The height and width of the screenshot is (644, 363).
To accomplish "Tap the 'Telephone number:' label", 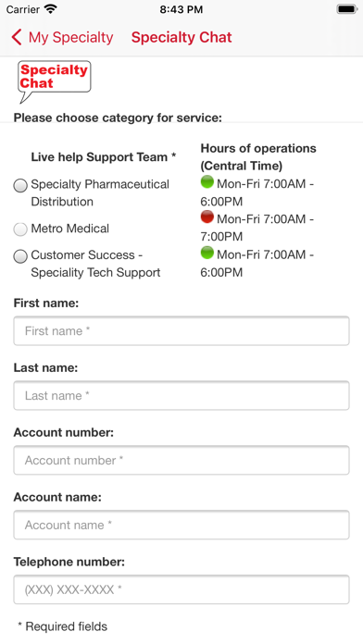I will point(69,562).
